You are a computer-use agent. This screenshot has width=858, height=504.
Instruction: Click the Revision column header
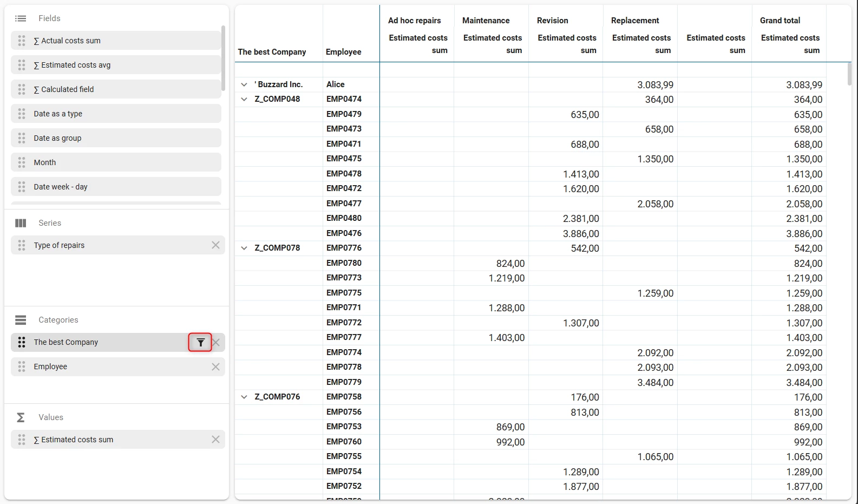click(553, 21)
